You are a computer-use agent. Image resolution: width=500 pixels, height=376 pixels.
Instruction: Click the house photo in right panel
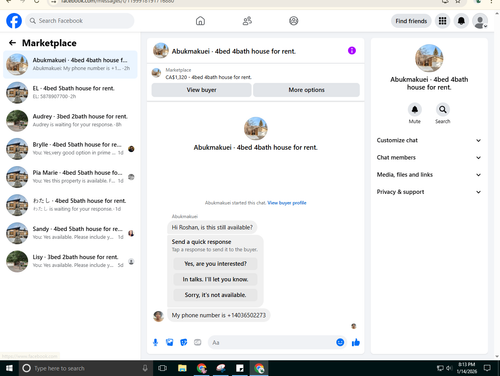click(x=429, y=58)
